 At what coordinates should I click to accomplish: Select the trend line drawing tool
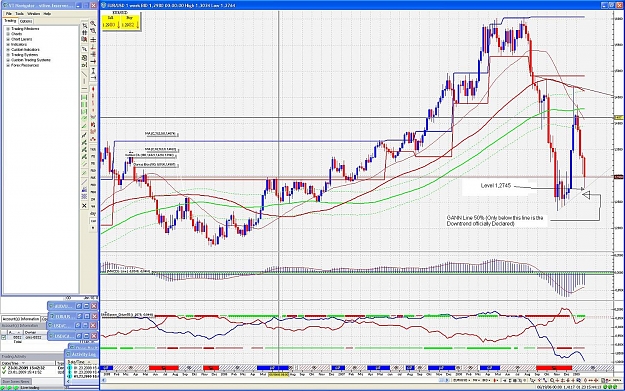click(85, 73)
